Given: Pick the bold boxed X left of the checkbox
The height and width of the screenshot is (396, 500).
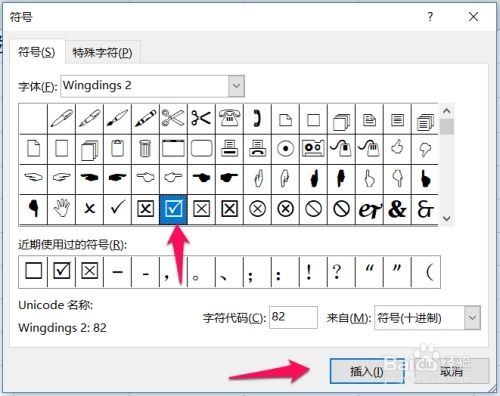Looking at the screenshot, I should tap(145, 209).
